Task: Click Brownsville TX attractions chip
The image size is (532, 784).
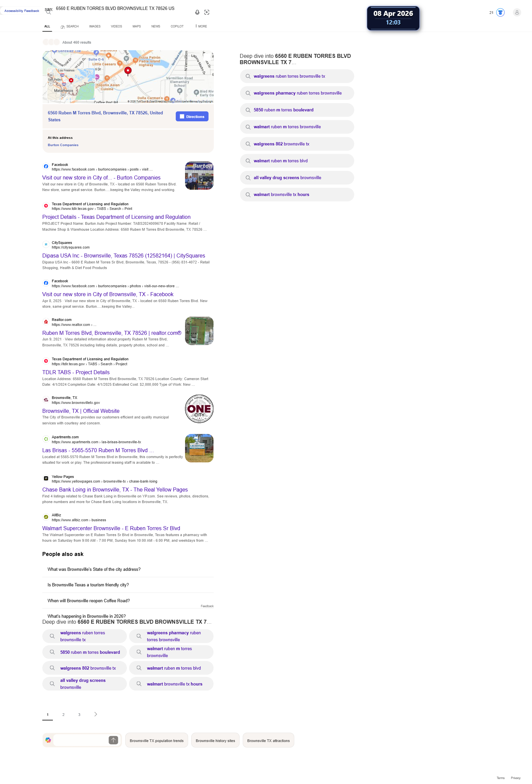Action: [269, 741]
